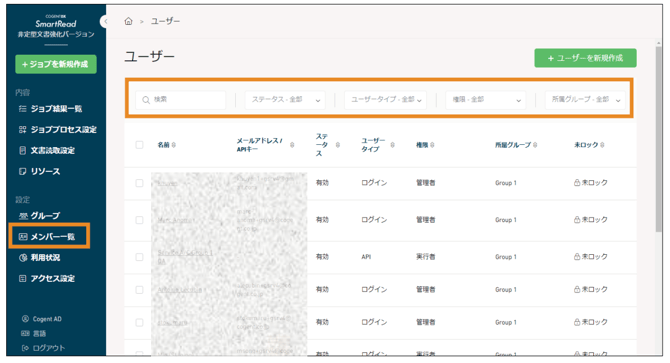This screenshot has width=670, height=363.
Task: Click ジョブプロセス設定 sidebar icon
Action: pos(23,129)
